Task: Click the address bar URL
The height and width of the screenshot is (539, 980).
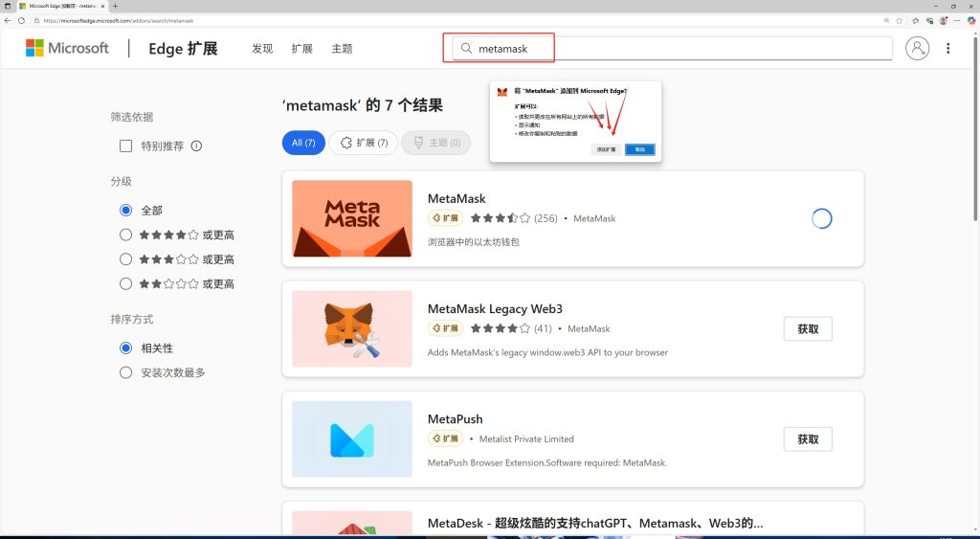Action: point(119,21)
